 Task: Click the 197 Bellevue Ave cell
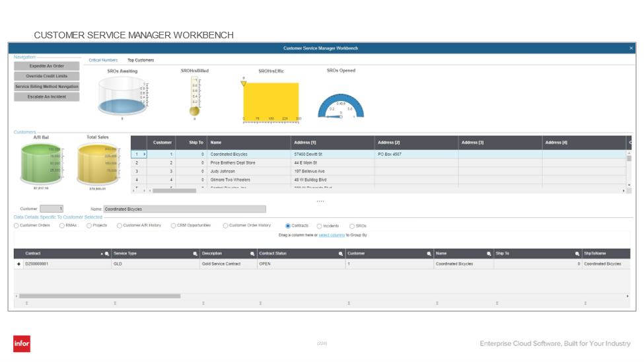332,171
